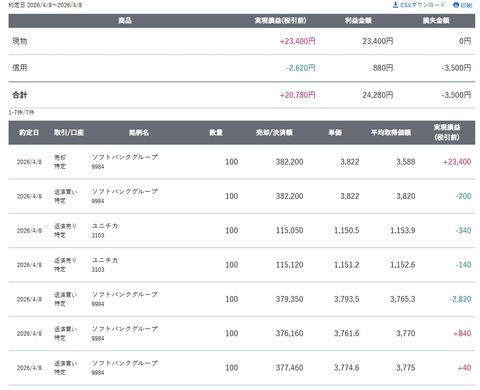
Task: Click the 平均取得価額 column header
Action: click(x=391, y=133)
